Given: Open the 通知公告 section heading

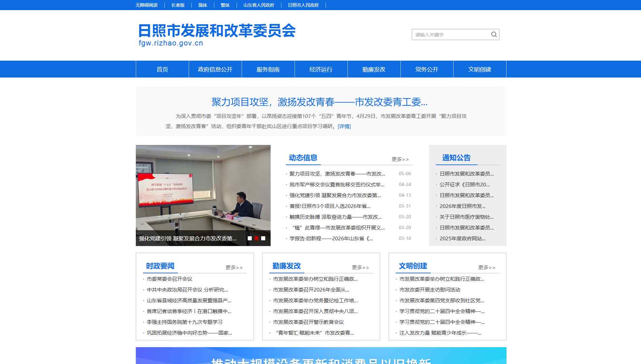Looking at the screenshot, I should (x=456, y=158).
